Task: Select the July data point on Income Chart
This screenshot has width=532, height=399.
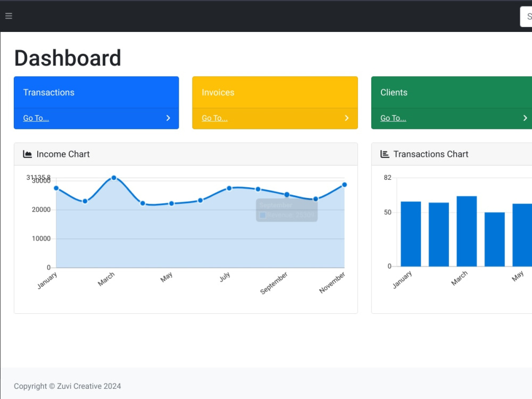Action: point(229,188)
